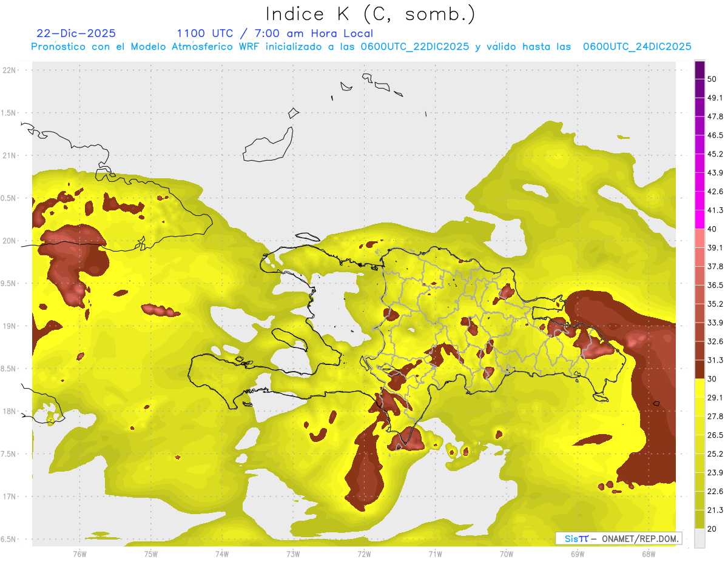Click the gray swatch below 20
Viewport: 728px width, 562px height.
click(699, 538)
